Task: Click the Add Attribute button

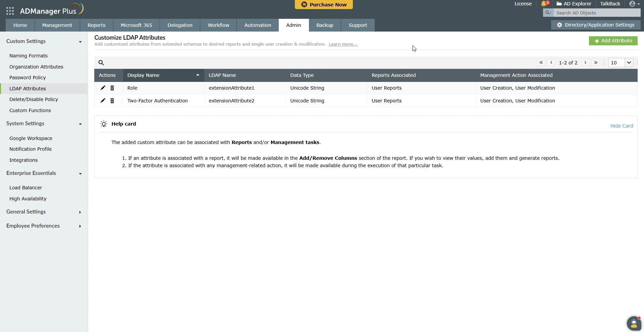Action: [x=613, y=41]
